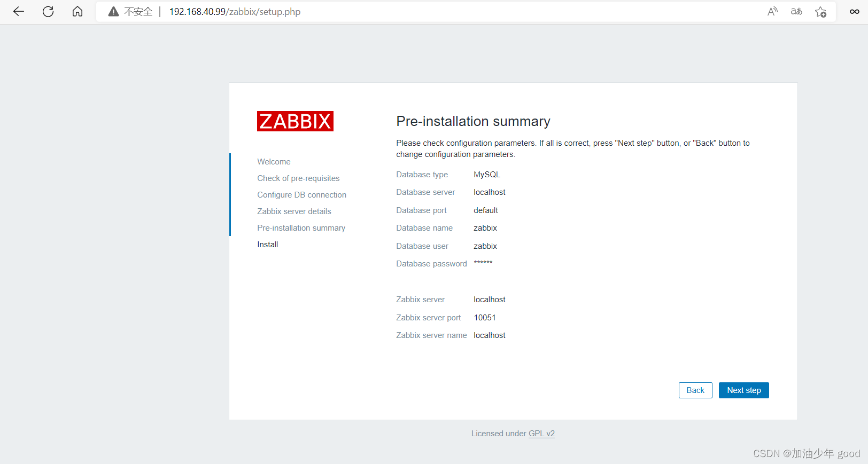Select the Welcome step in sidebar

click(274, 162)
